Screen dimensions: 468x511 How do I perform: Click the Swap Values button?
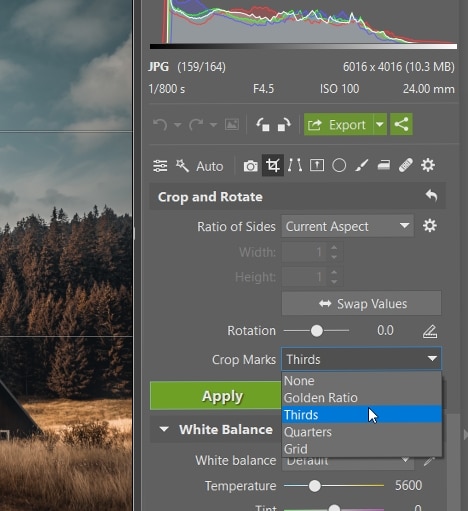(361, 303)
